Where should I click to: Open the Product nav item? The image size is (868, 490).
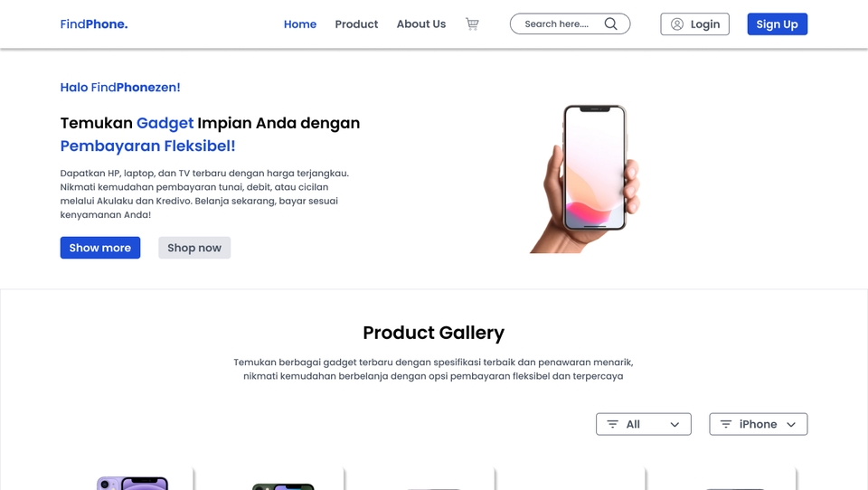[356, 24]
